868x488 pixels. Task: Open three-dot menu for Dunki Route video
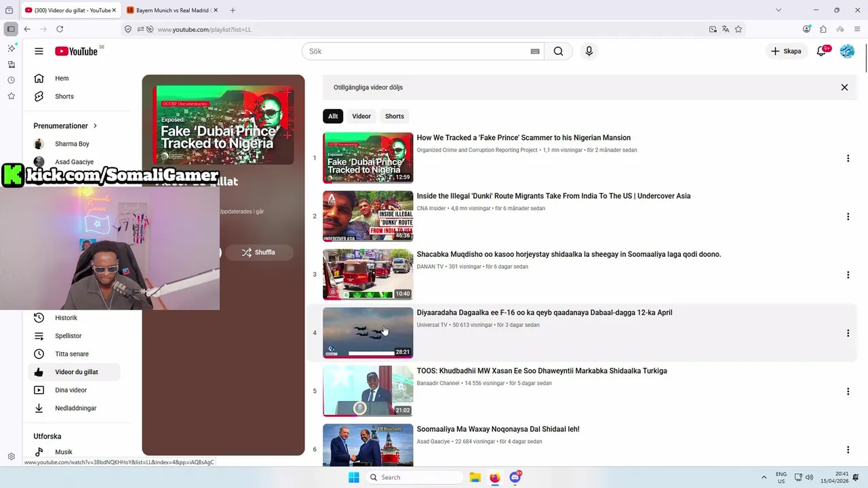click(848, 217)
